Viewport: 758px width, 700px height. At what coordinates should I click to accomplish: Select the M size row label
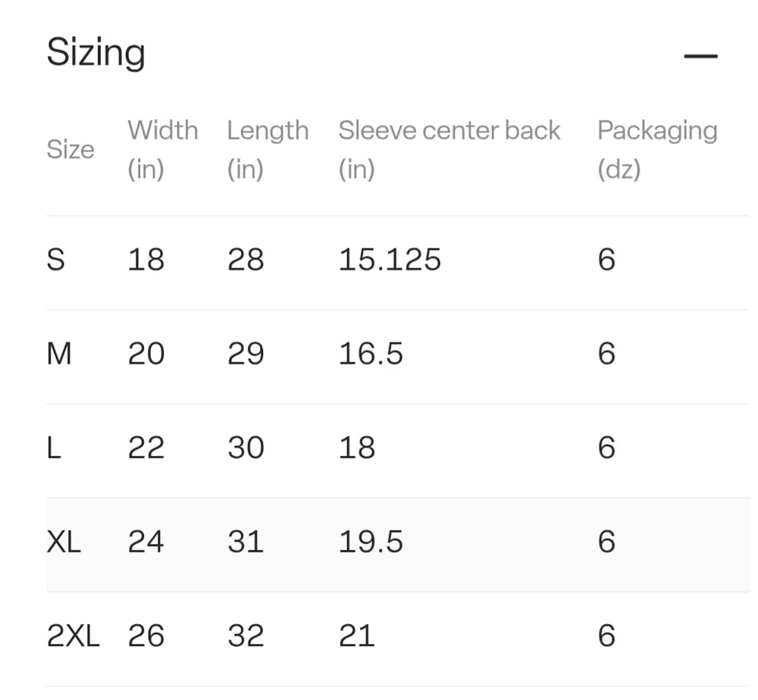[59, 354]
